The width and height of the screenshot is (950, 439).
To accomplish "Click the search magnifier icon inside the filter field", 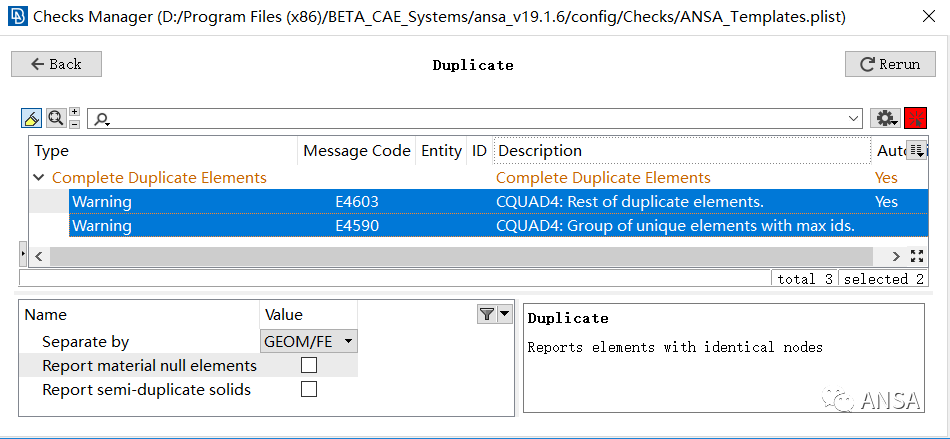I will click(102, 119).
